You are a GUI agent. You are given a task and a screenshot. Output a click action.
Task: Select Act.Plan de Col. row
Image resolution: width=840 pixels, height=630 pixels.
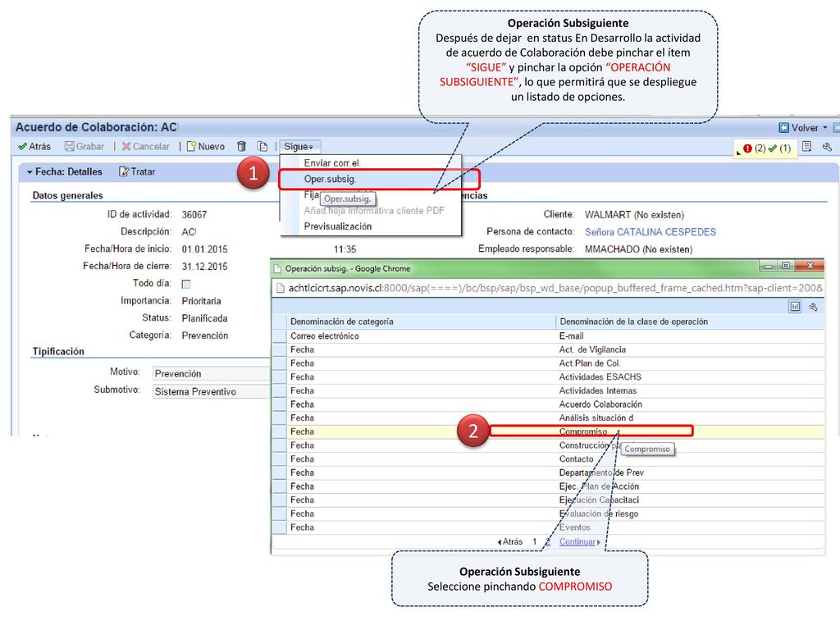coord(548,363)
